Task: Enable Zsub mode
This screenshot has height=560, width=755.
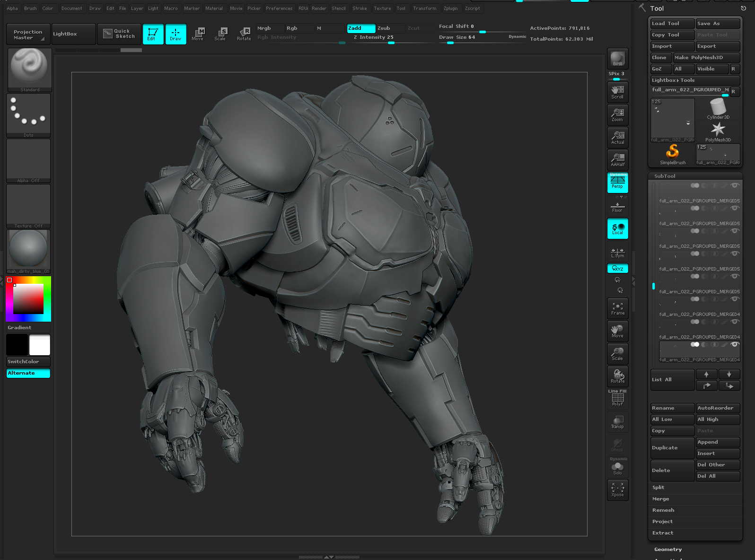Action: 390,28
